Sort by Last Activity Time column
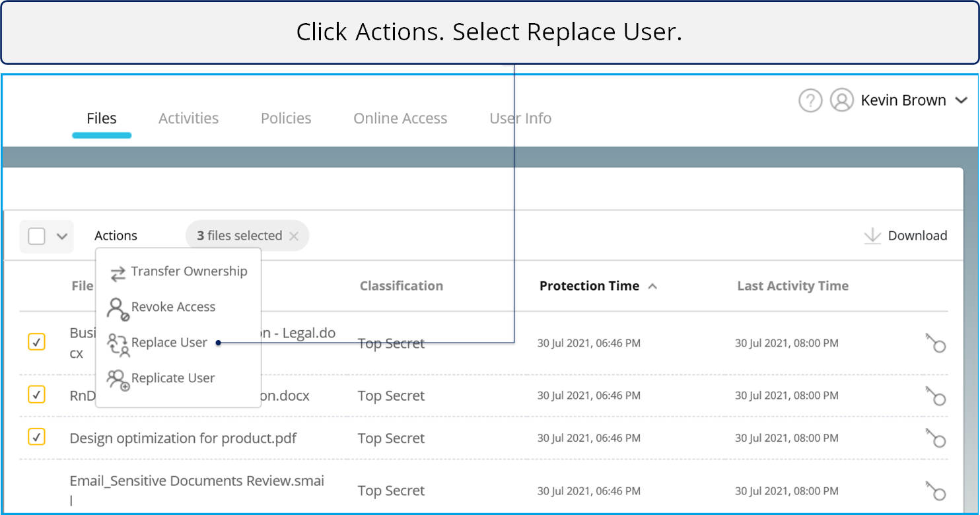Viewport: 980px width, 515px height. [x=792, y=286]
